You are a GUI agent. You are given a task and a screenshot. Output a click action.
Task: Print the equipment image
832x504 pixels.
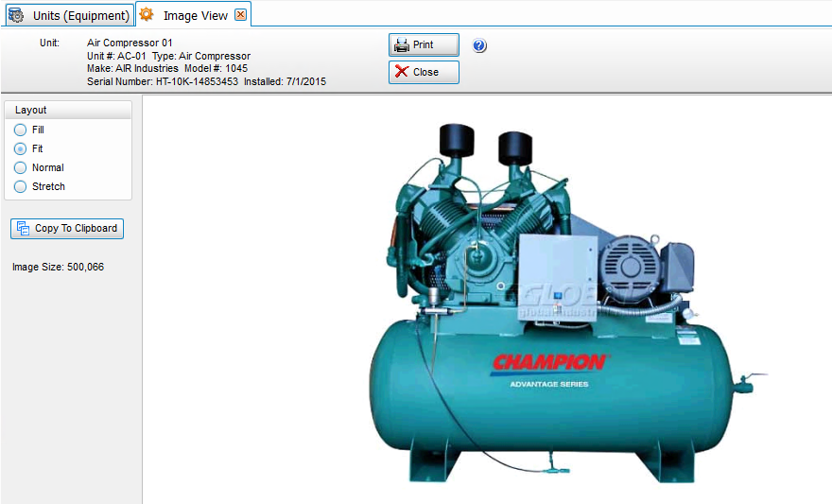click(424, 45)
